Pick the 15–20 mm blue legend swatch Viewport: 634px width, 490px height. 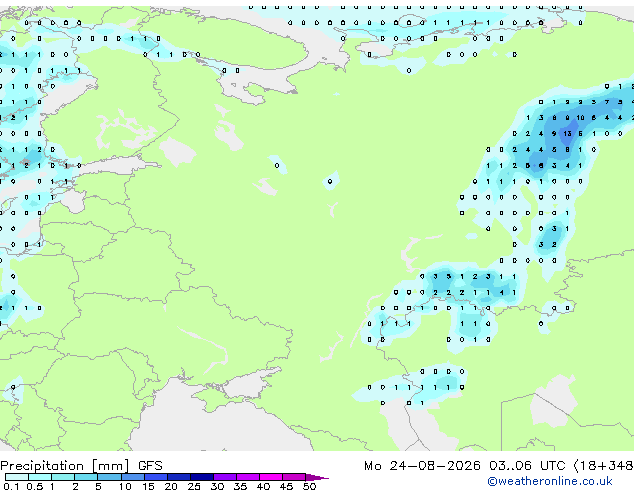[x=155, y=477]
